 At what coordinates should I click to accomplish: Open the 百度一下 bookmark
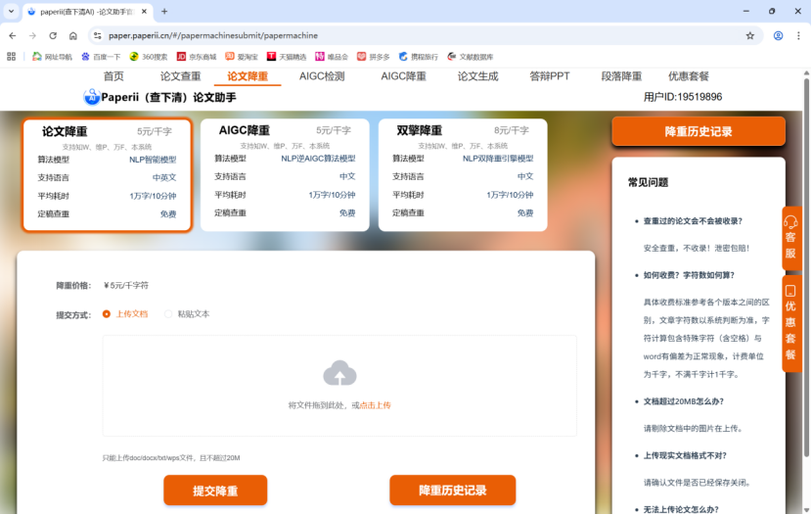click(x=101, y=57)
